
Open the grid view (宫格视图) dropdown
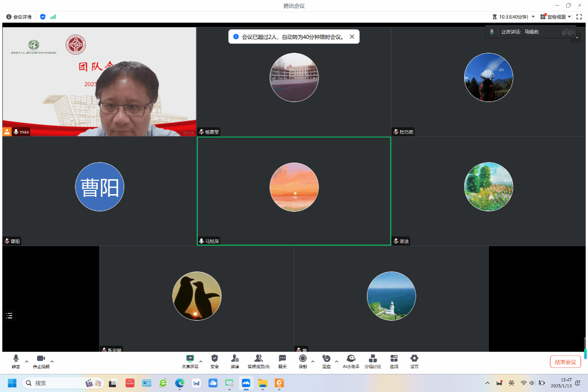[556, 17]
